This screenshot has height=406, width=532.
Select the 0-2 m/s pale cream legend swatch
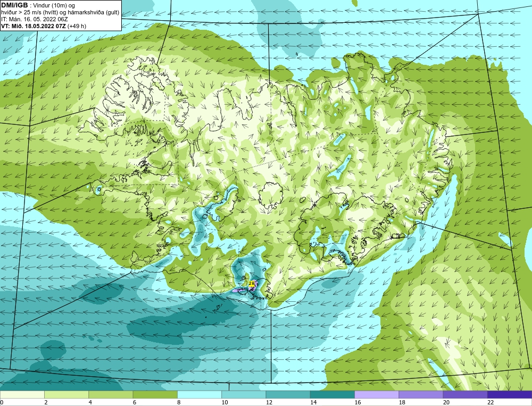22,394
